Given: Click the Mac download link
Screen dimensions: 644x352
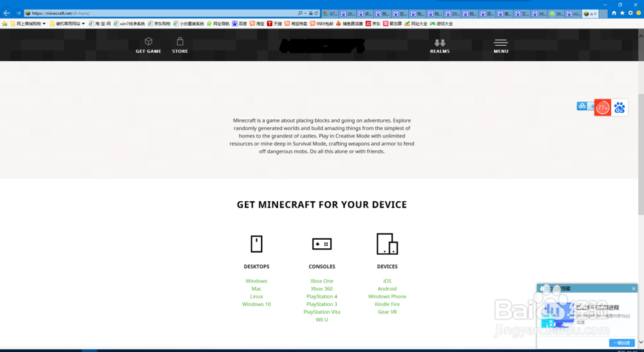Looking at the screenshot, I should tap(256, 289).
